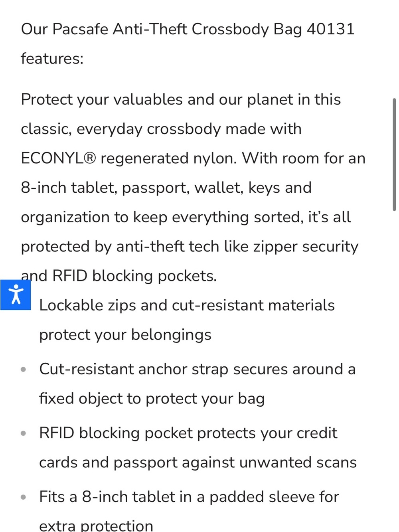Click 'RFID blocking pocket protects your credit' item

point(188,433)
